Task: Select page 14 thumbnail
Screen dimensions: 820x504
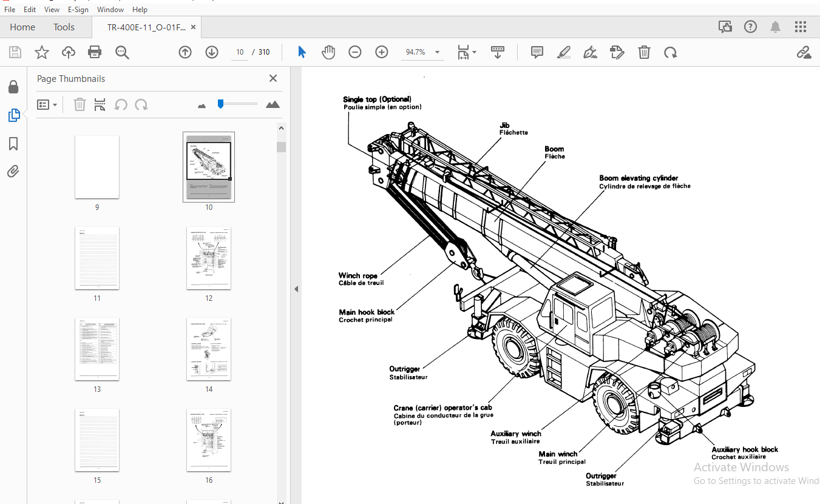Action: (x=209, y=349)
